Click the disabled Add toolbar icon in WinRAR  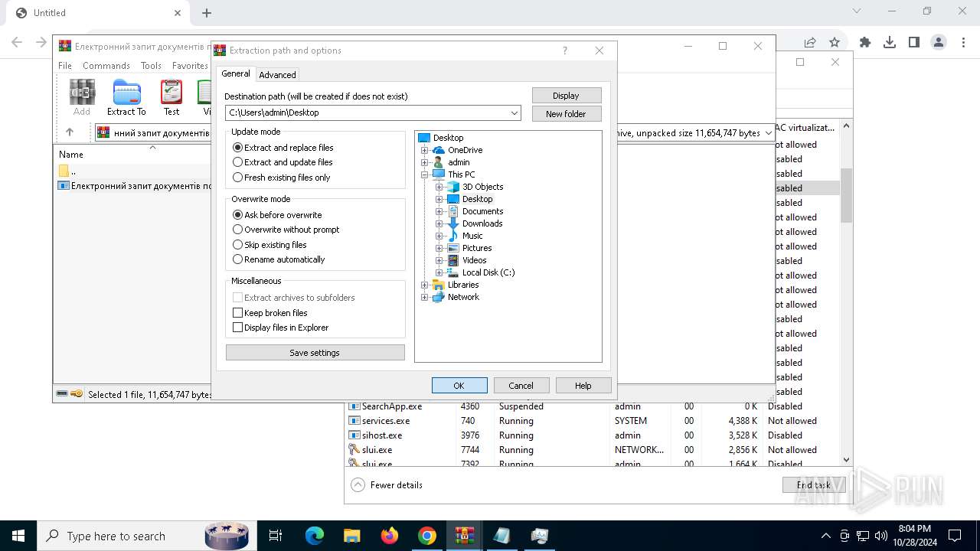click(82, 98)
